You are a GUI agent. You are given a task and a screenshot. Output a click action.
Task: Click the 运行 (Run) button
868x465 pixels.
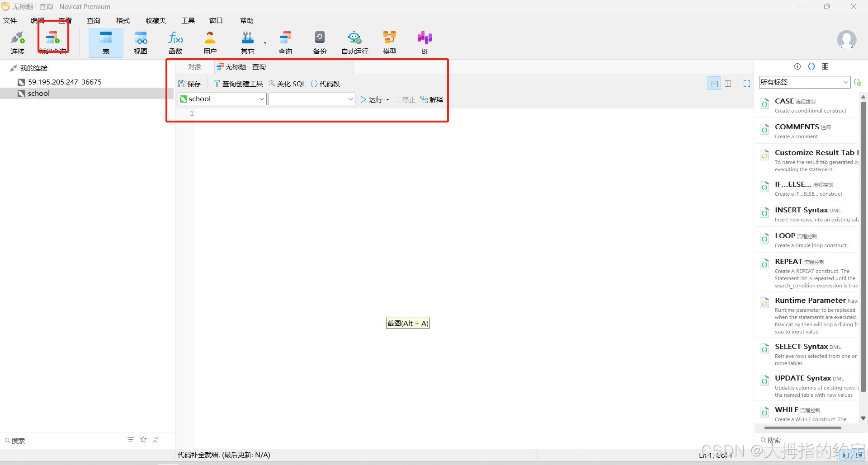pos(372,99)
